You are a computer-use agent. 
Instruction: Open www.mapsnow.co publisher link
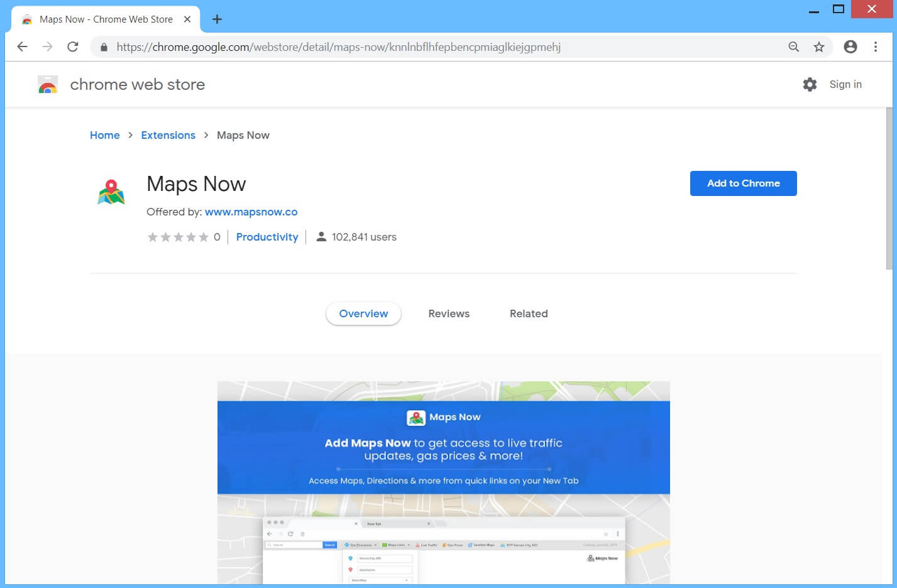coord(251,212)
